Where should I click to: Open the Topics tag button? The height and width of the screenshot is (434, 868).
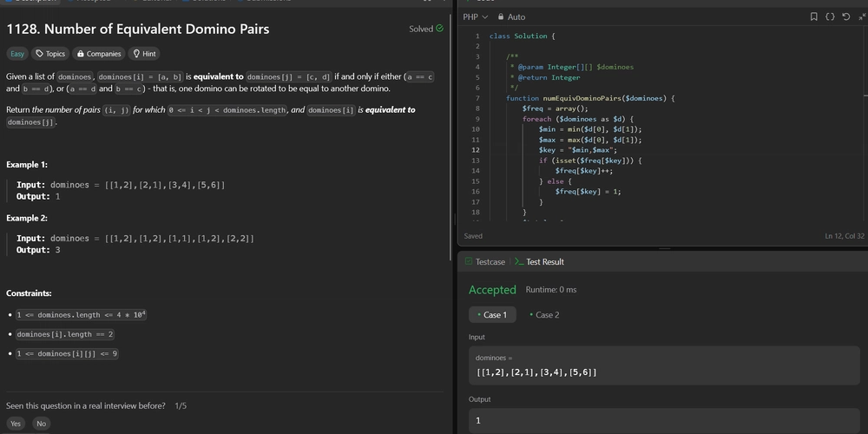[x=49, y=54]
